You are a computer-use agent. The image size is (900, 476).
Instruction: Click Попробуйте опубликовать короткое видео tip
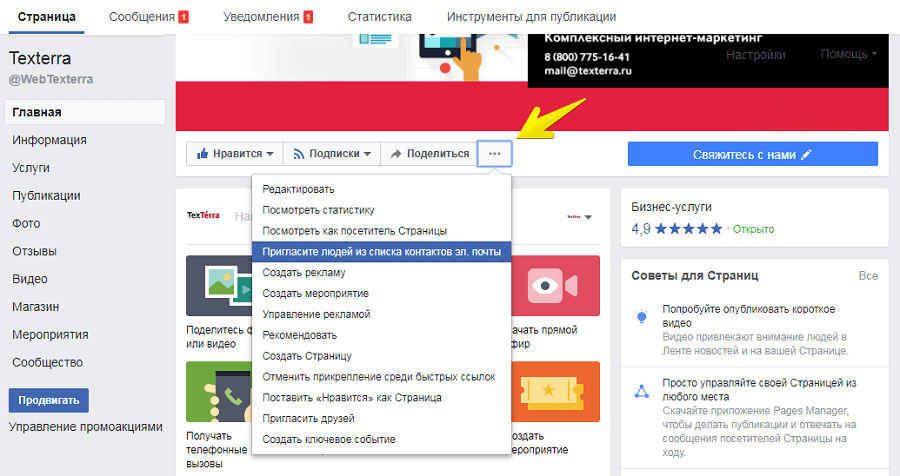[x=748, y=316]
